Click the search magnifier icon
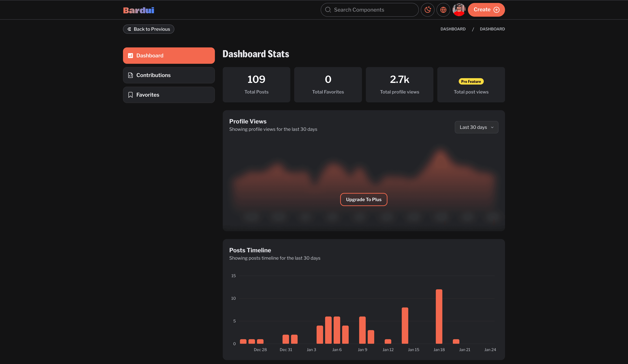Screen dimensions: 628x364 (328, 10)
